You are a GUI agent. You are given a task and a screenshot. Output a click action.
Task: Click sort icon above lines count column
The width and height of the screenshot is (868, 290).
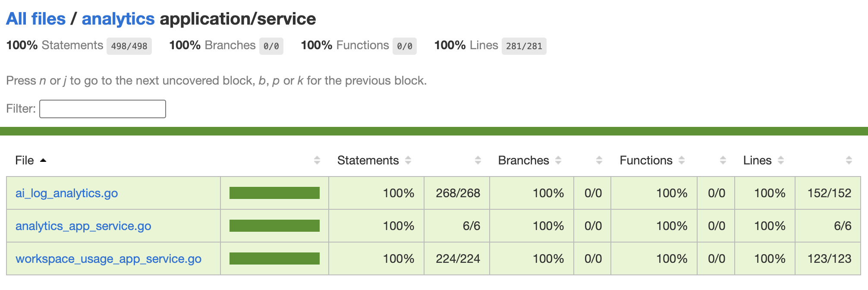849,161
